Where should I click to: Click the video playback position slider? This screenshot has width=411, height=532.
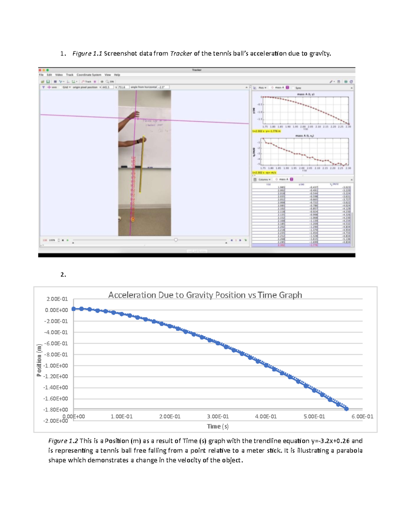tap(176, 239)
